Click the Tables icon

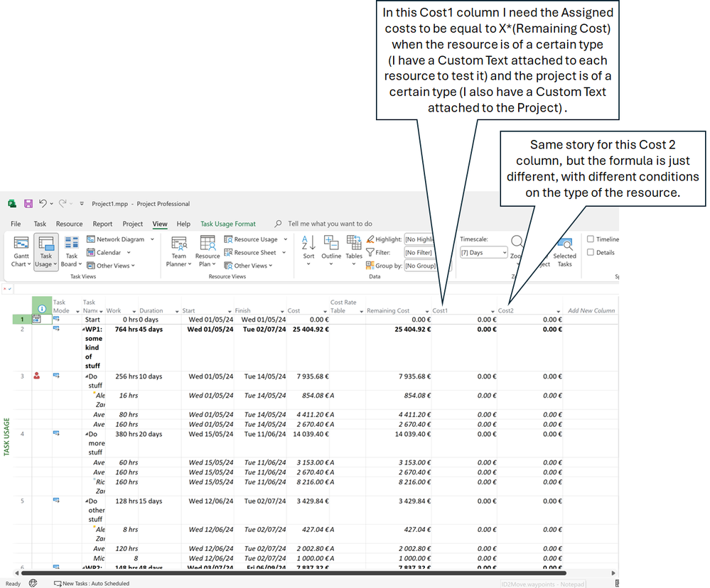pyautogui.click(x=354, y=243)
